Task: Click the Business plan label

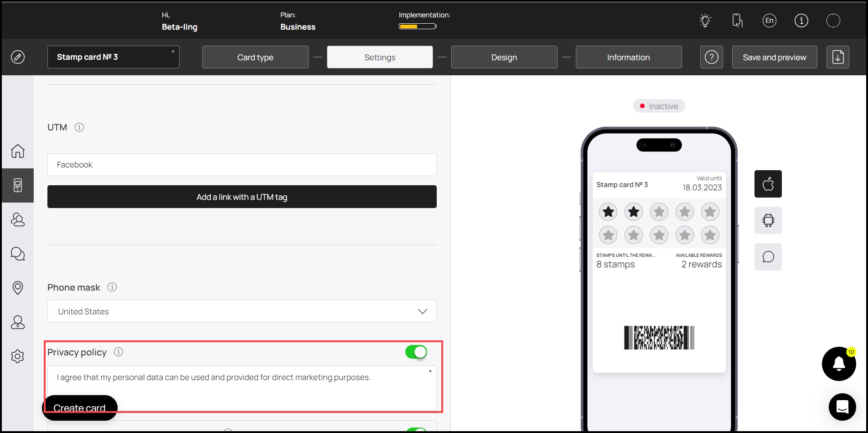Action: point(298,27)
